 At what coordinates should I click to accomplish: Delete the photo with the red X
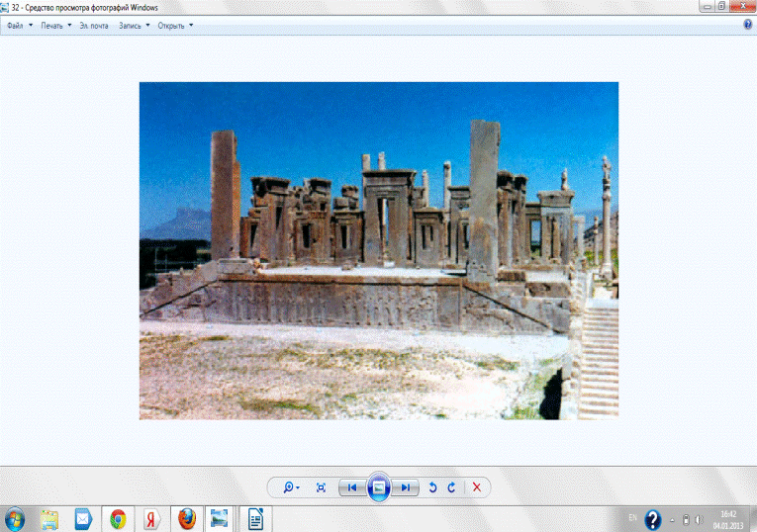pyautogui.click(x=477, y=488)
